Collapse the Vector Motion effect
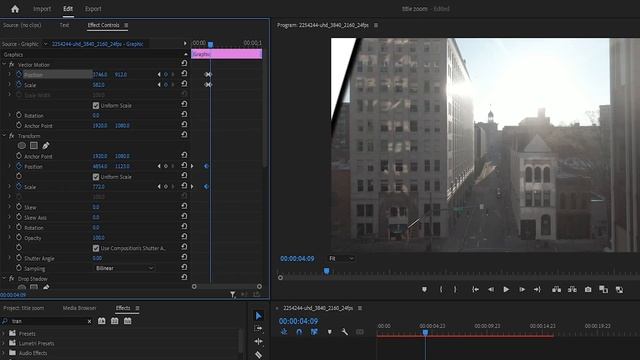Screen dimensions: 640x360 coord(4,64)
